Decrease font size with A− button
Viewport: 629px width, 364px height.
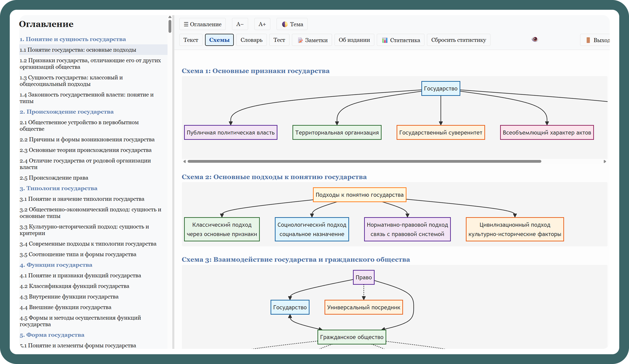[240, 24]
